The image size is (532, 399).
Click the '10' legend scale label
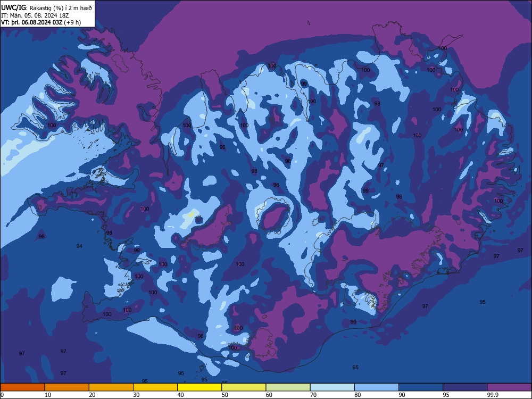click(48, 395)
